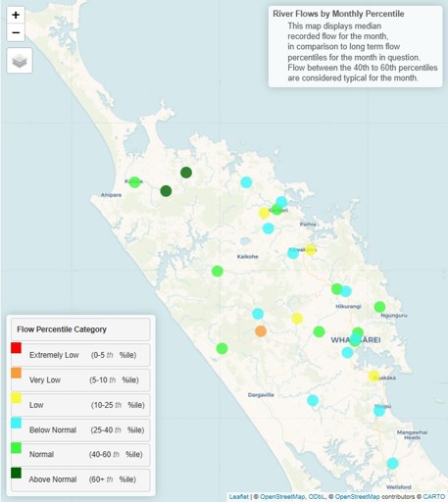Click the Hikurangi place label
This screenshot has width=448, height=502.
click(348, 307)
